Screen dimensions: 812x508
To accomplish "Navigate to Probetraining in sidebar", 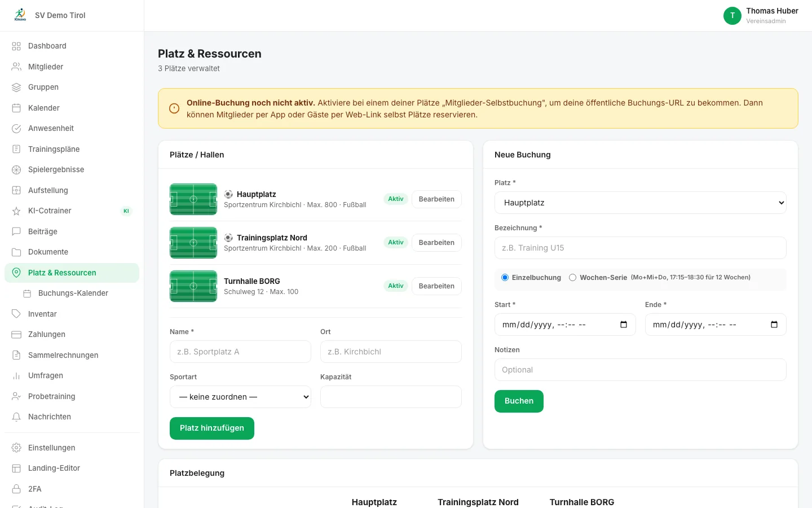I will click(72, 396).
